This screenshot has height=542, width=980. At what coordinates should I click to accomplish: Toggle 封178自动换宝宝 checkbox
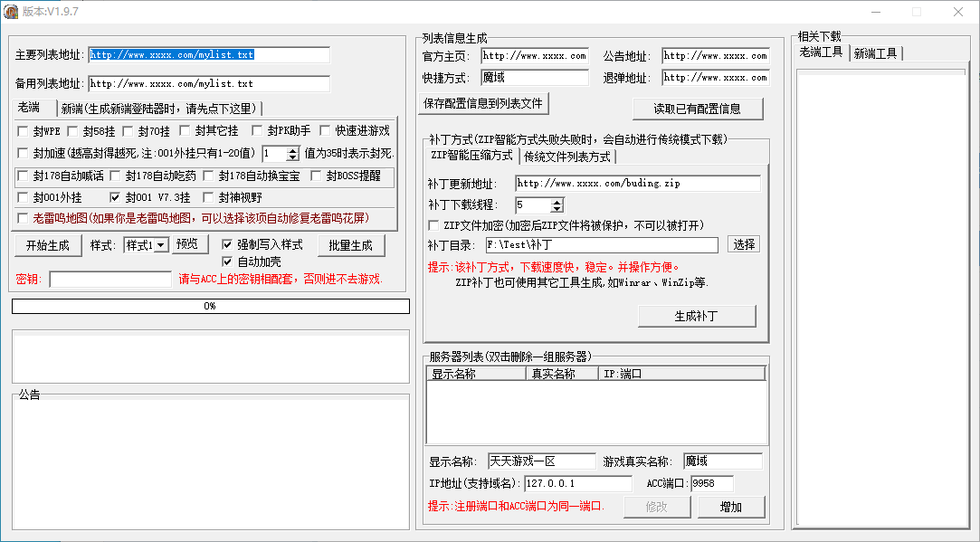pos(209,176)
